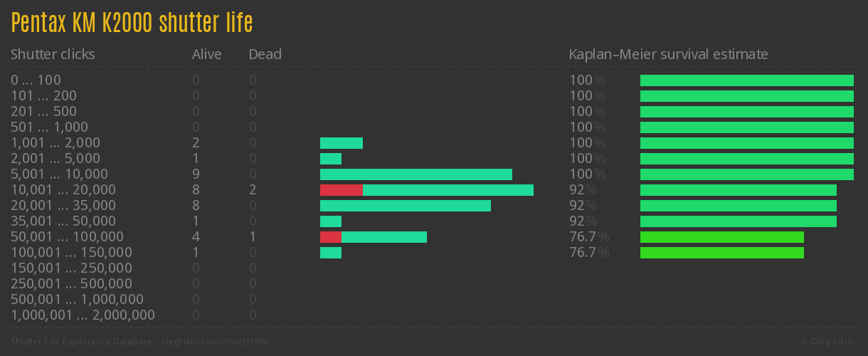868x356 pixels.
Task: Select the Shutter clicks column header
Action: click(x=53, y=54)
